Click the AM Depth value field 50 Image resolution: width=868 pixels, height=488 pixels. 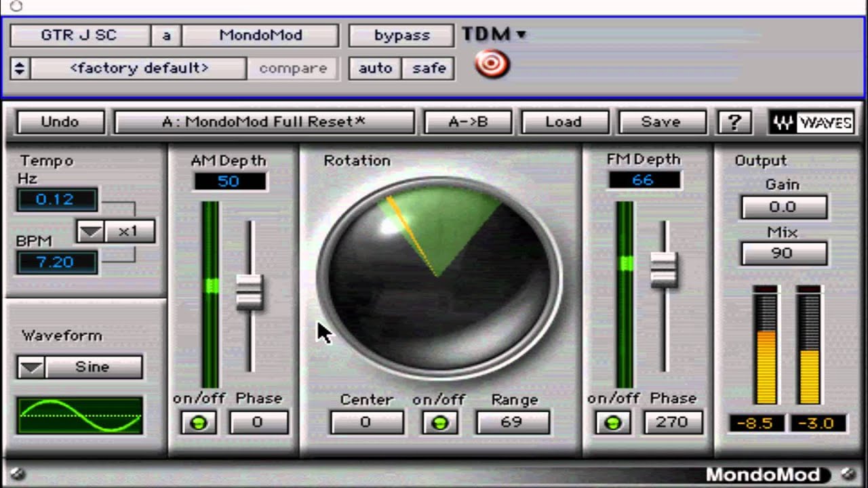(229, 181)
